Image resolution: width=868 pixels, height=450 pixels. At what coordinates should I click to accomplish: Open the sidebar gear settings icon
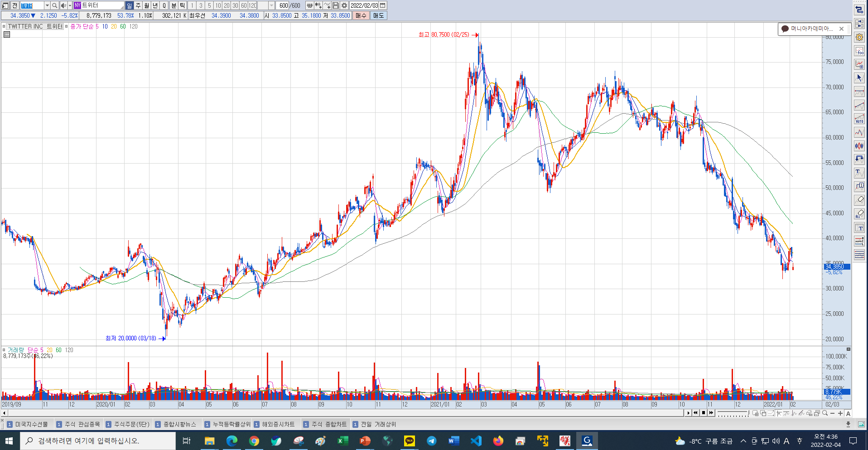[859, 37]
